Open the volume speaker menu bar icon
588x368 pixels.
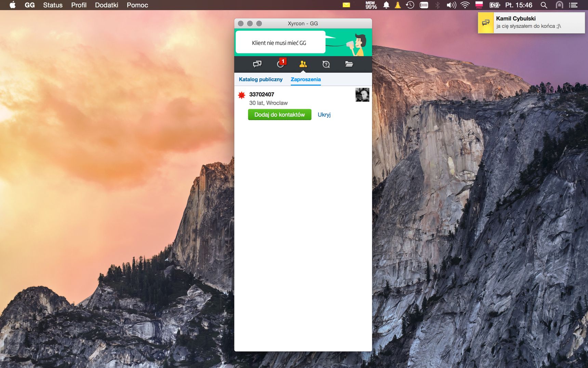(x=451, y=5)
